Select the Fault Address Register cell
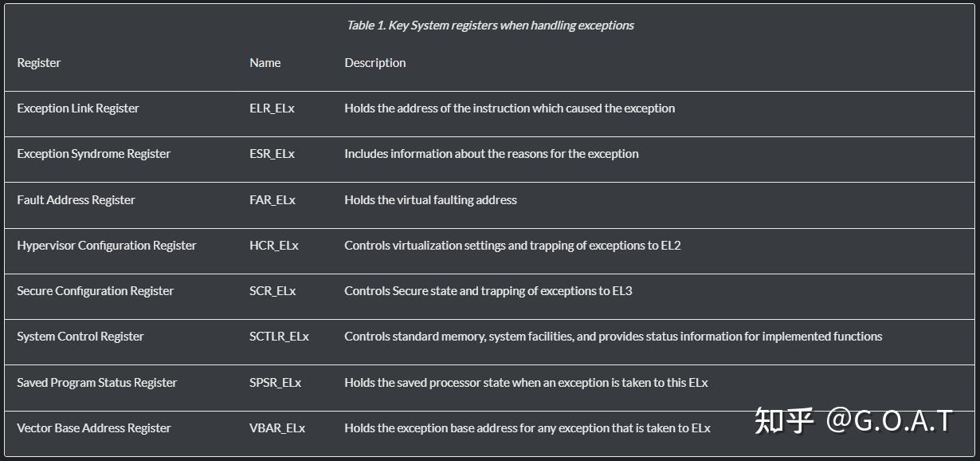 coord(76,200)
